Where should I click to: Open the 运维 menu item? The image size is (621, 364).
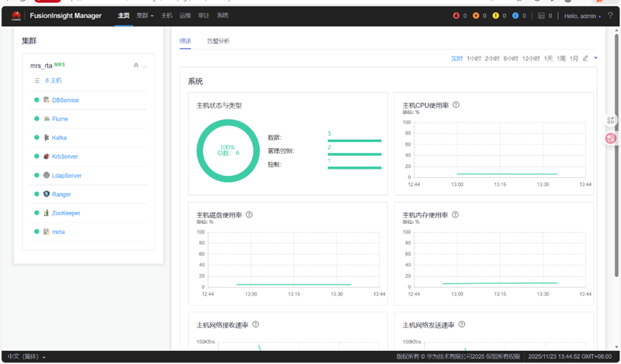(185, 16)
